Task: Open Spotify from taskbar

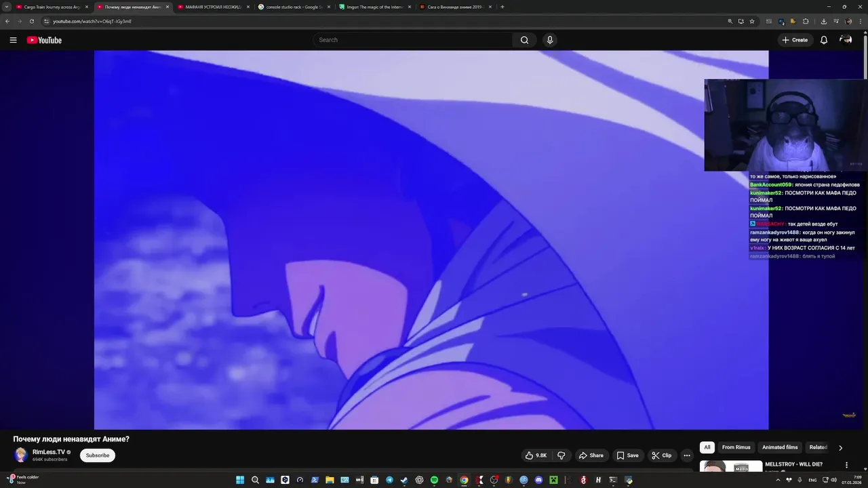Action: tap(435, 480)
